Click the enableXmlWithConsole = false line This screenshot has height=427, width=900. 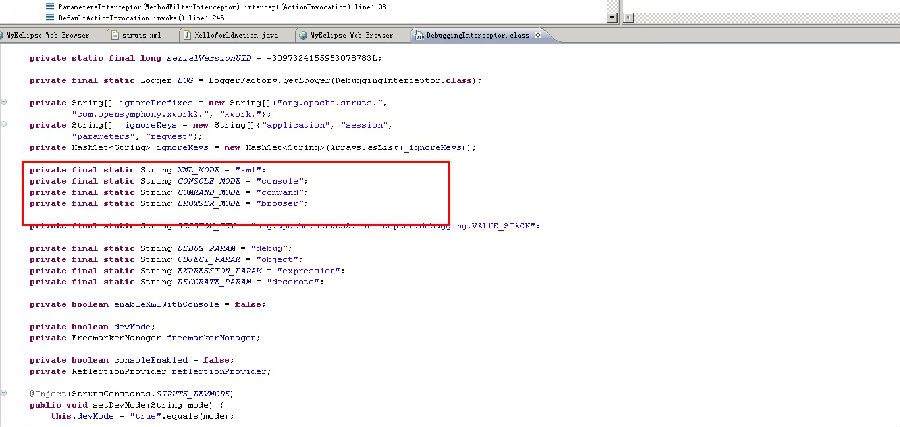coord(148,304)
